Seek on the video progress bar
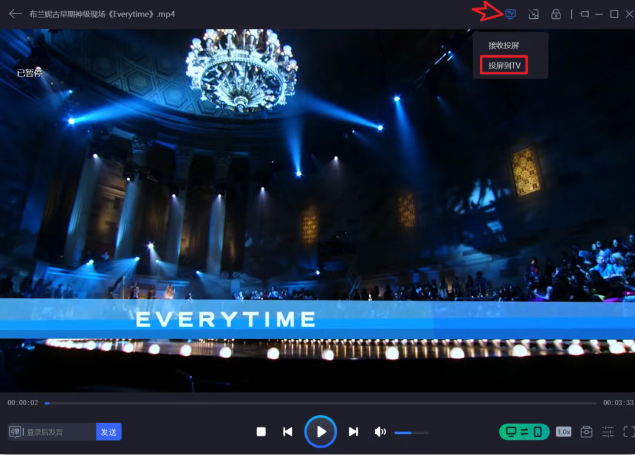635x455 pixels. [320, 403]
